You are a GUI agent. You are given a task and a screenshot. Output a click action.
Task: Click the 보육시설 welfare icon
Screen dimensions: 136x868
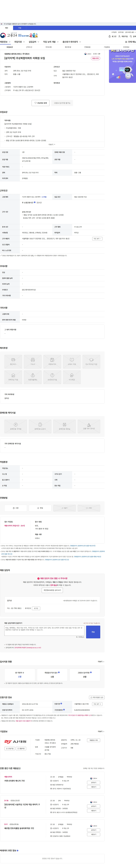52,377
